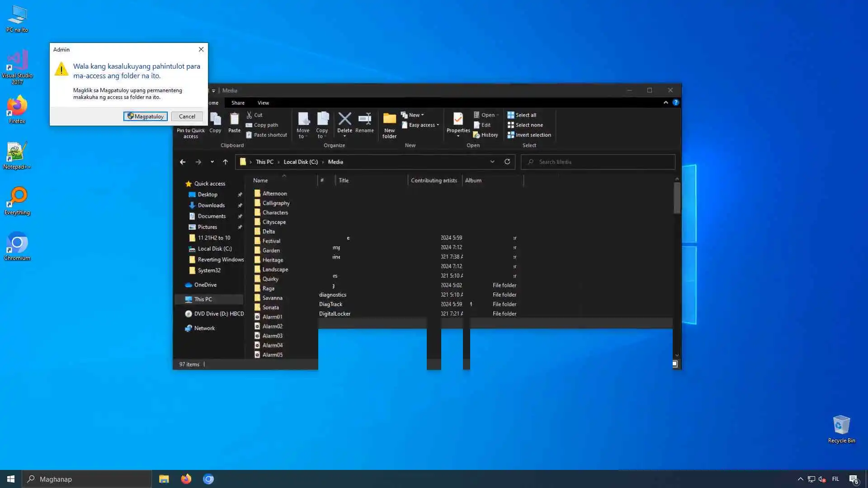Navigate up one folder level arrow
Screen dimensions: 868x488
[x=225, y=162]
